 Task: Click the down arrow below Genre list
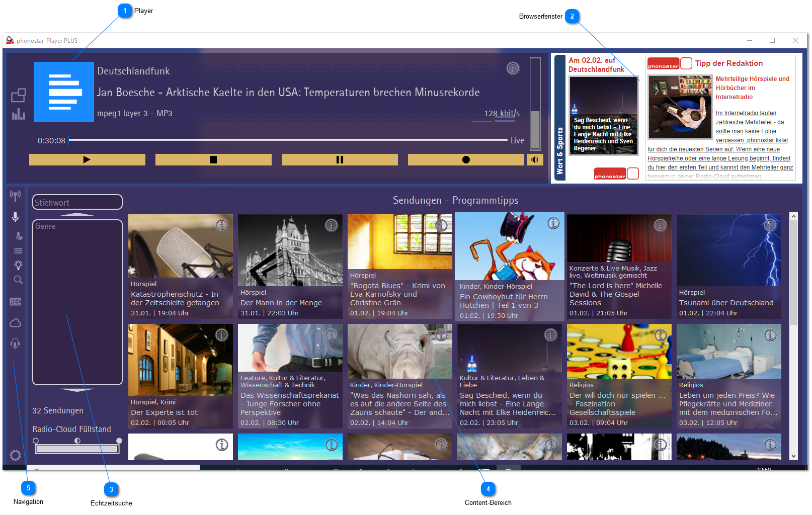pyautogui.click(x=77, y=390)
